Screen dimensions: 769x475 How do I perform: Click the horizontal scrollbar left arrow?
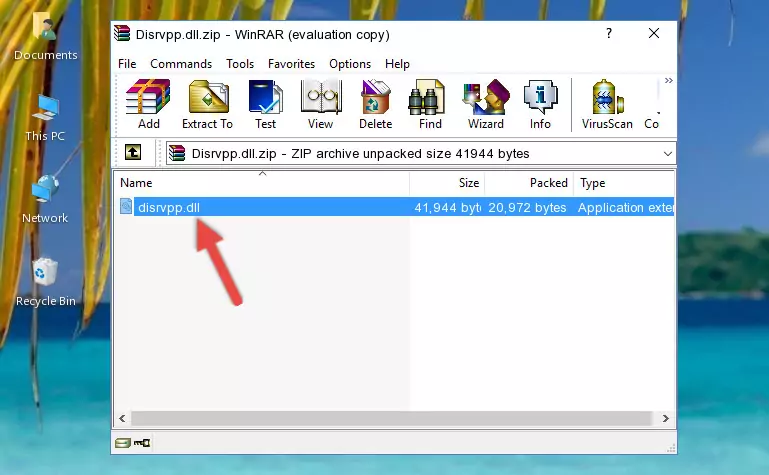point(122,419)
